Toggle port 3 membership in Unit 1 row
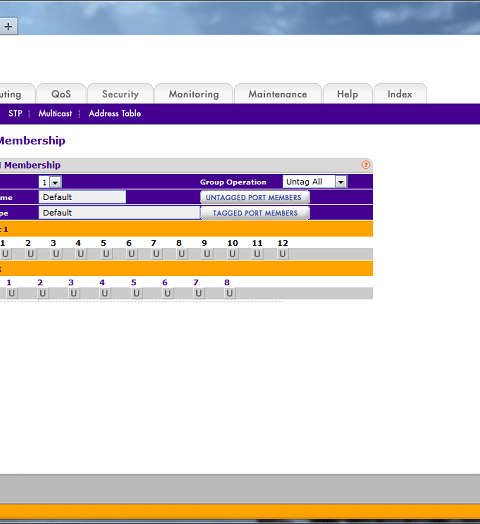This screenshot has height=524, width=480. pos(56,254)
